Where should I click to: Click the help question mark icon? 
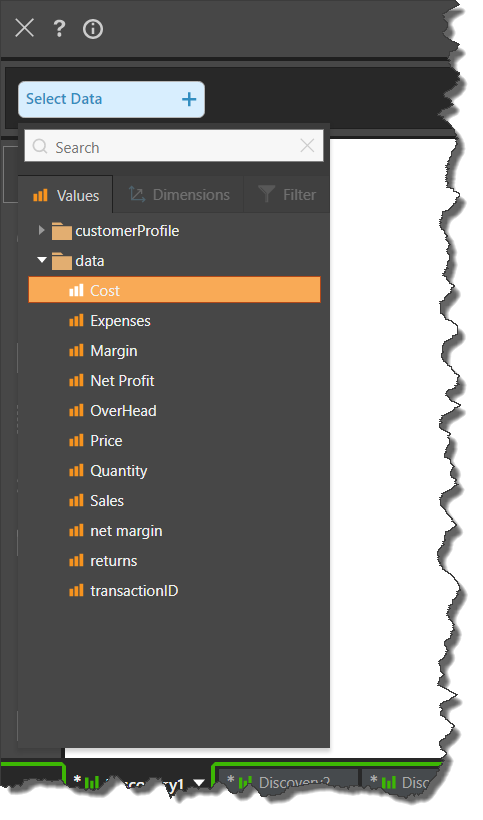(x=60, y=28)
